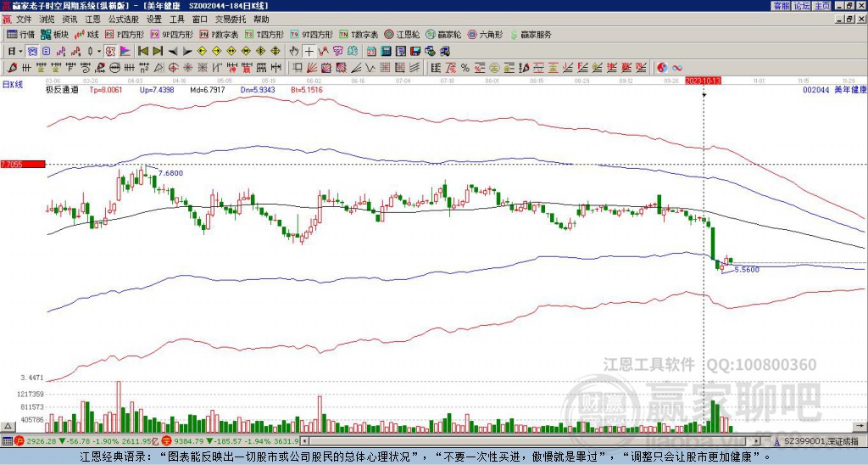Open the 设置 menu
This screenshot has height=465, width=868.
click(154, 20)
